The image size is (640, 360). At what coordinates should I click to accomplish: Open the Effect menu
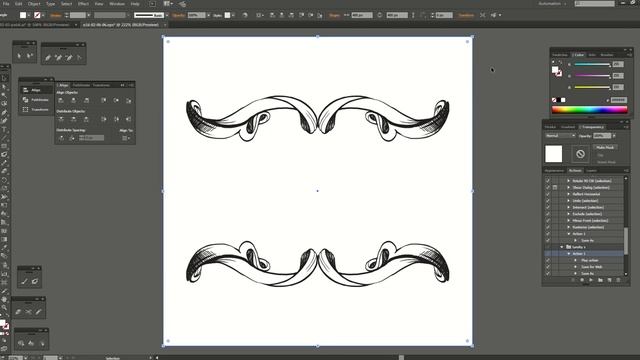pos(83,4)
